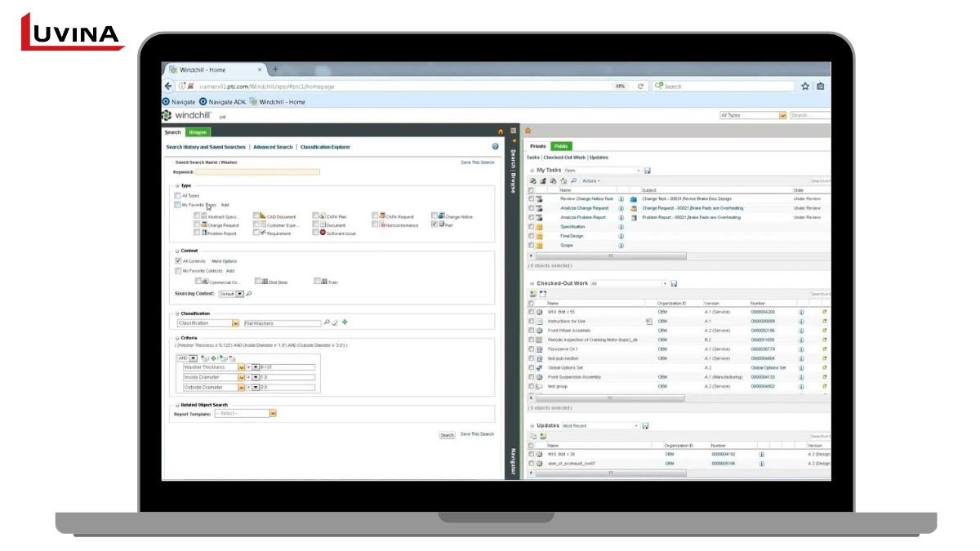Screen dimensions: 980x551
Task: Open the Report Template dropdown
Action: (273, 414)
